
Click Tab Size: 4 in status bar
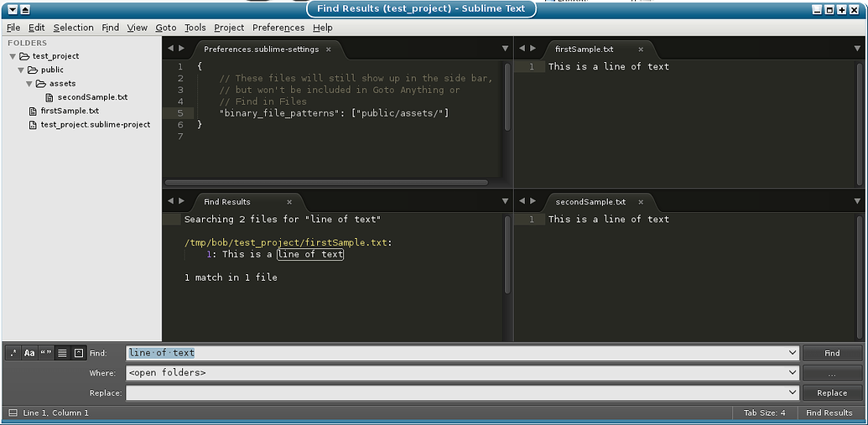(x=765, y=412)
